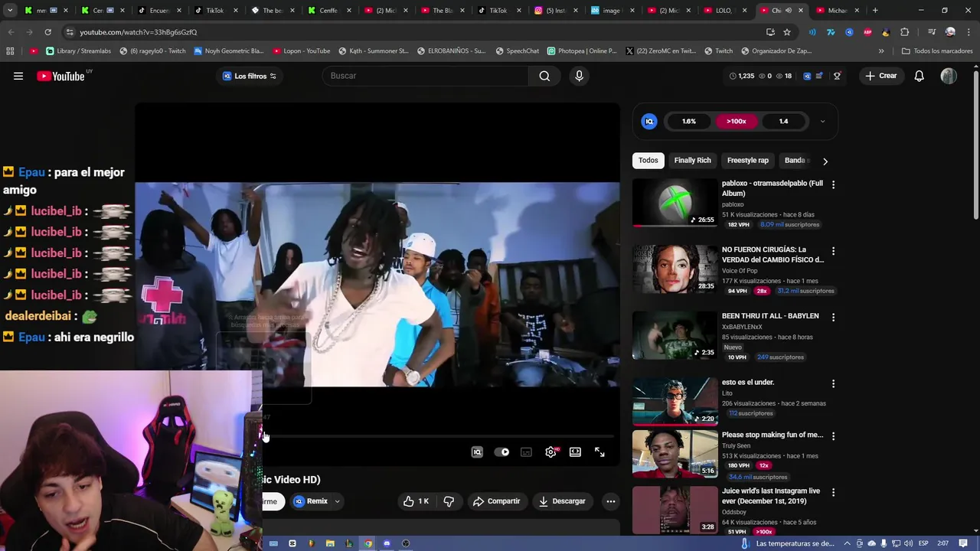The width and height of the screenshot is (980, 551).
Task: Click the vidIQ trophy icon in header
Action: pos(837,76)
